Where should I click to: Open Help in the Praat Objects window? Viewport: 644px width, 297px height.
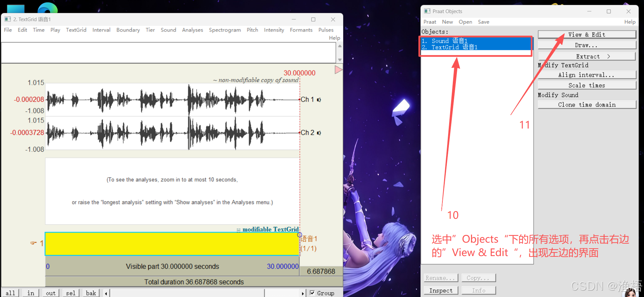pos(630,22)
